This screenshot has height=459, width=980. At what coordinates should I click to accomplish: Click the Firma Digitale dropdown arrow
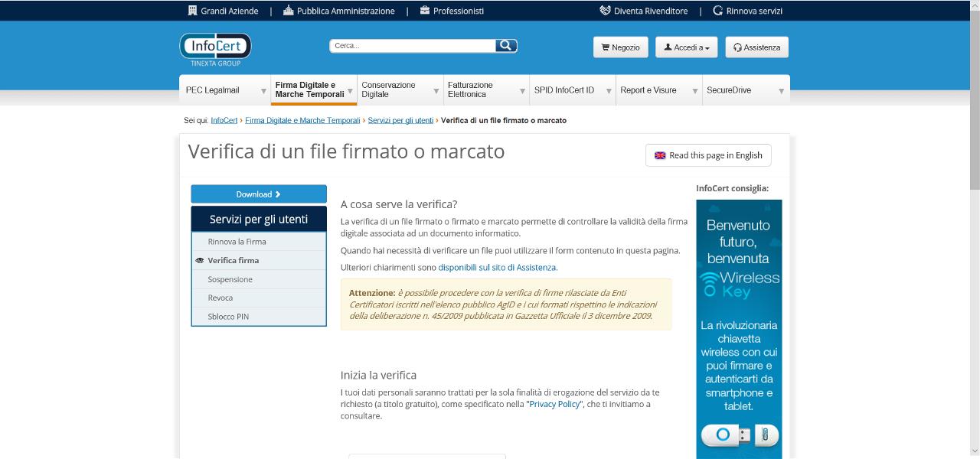[350, 91]
